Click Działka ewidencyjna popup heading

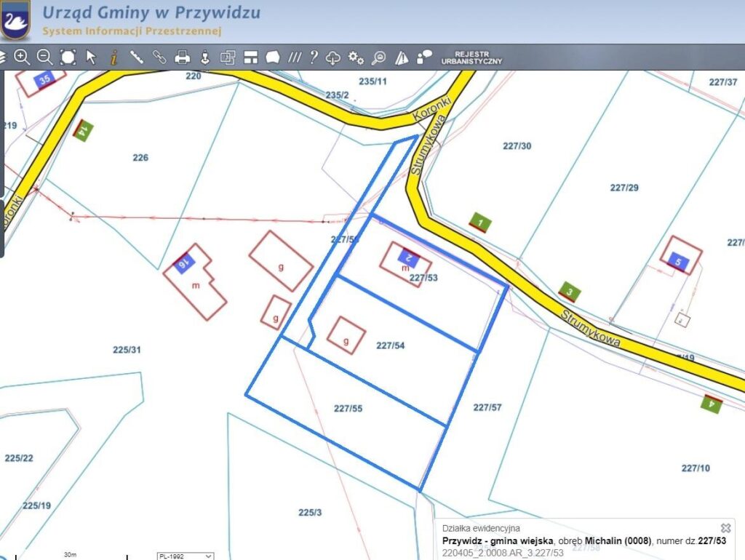[x=481, y=528]
